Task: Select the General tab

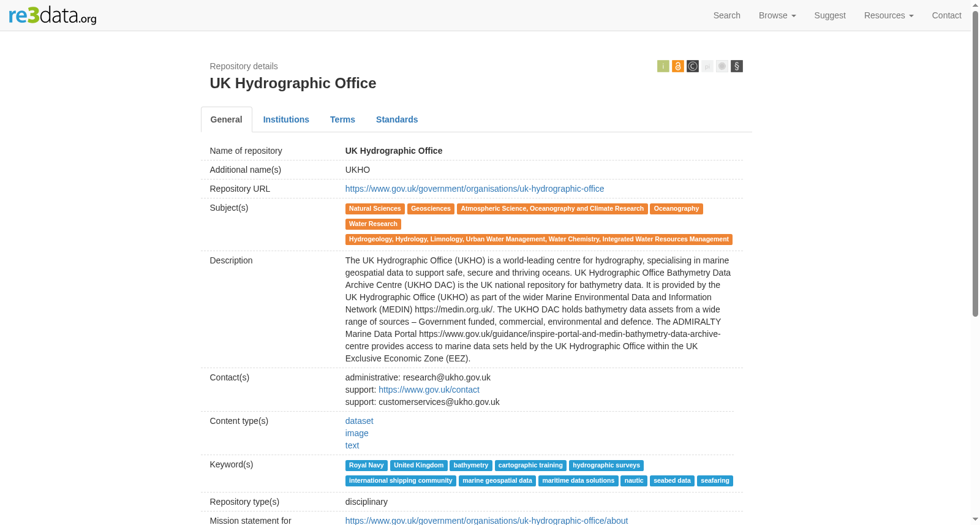Action: click(227, 119)
